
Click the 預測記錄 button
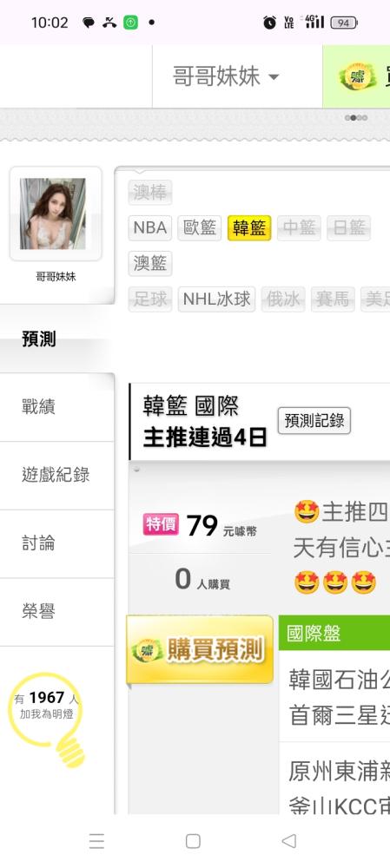coord(314,421)
